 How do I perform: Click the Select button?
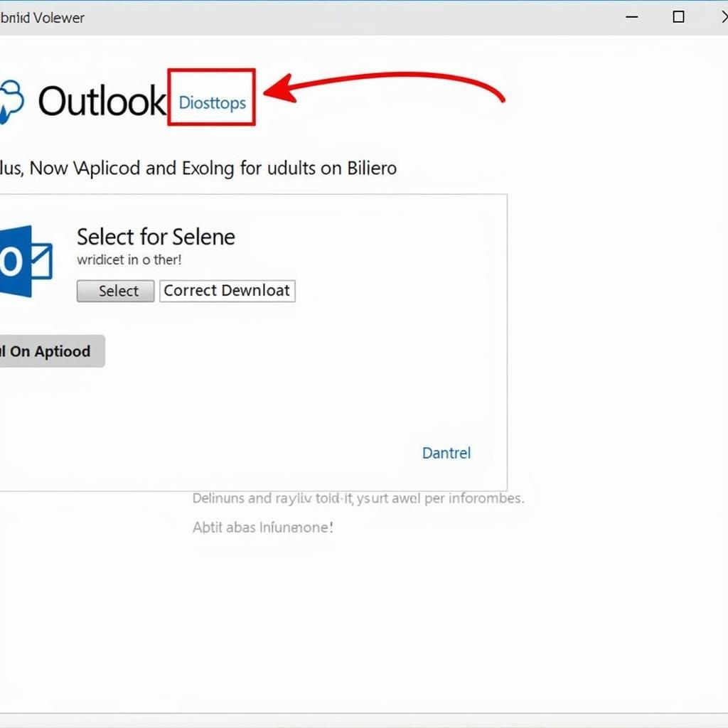[116, 291]
